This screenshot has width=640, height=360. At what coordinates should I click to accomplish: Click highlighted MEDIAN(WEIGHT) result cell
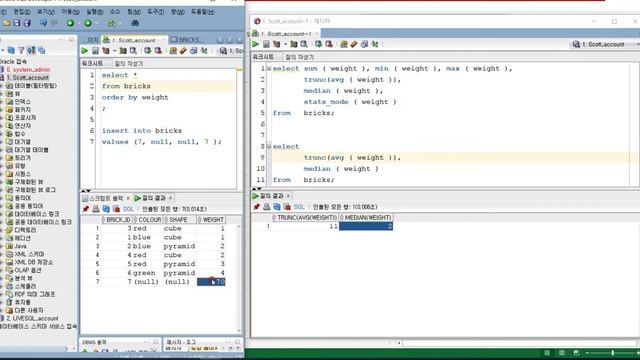tap(366, 226)
